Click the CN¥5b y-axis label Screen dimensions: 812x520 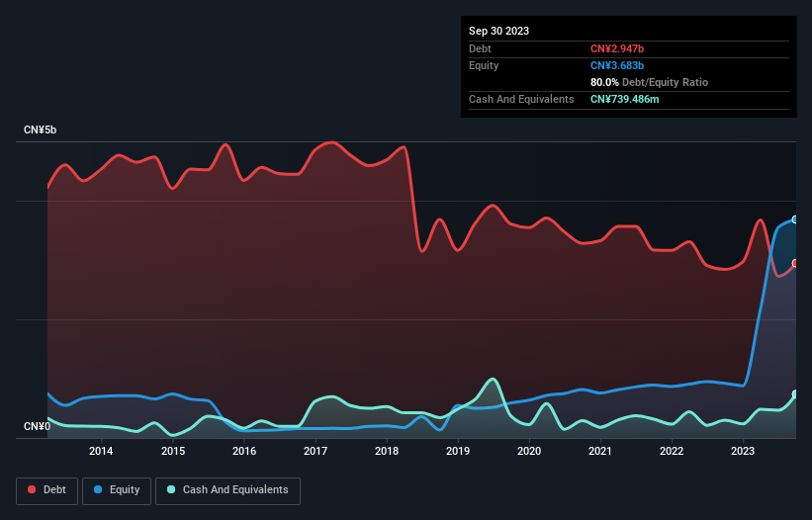pyautogui.click(x=40, y=130)
